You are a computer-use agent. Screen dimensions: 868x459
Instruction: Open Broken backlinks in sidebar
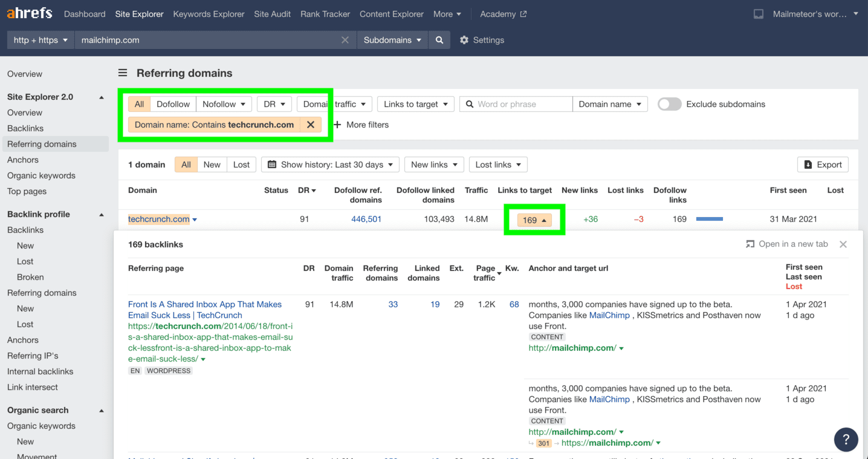tap(30, 277)
